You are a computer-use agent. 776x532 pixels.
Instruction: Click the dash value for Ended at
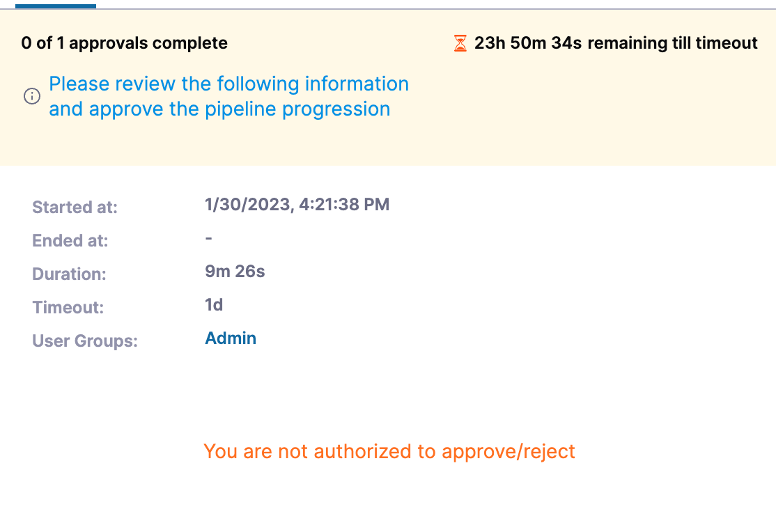(x=209, y=238)
